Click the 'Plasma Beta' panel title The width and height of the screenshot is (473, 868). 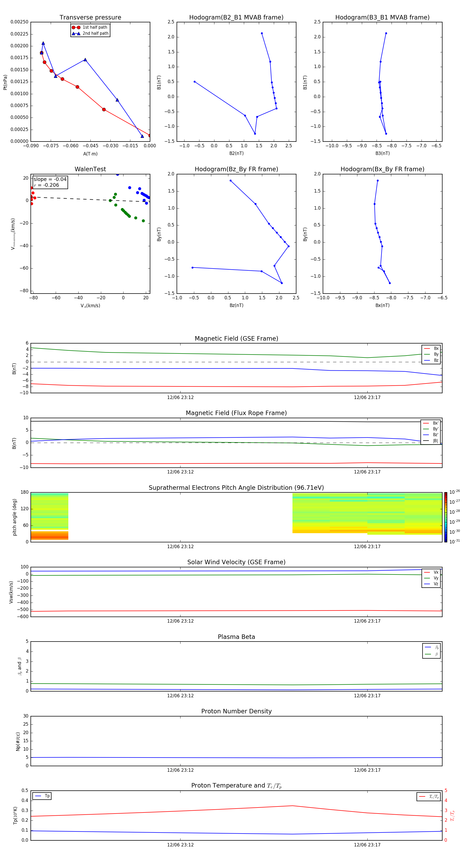click(x=236, y=637)
